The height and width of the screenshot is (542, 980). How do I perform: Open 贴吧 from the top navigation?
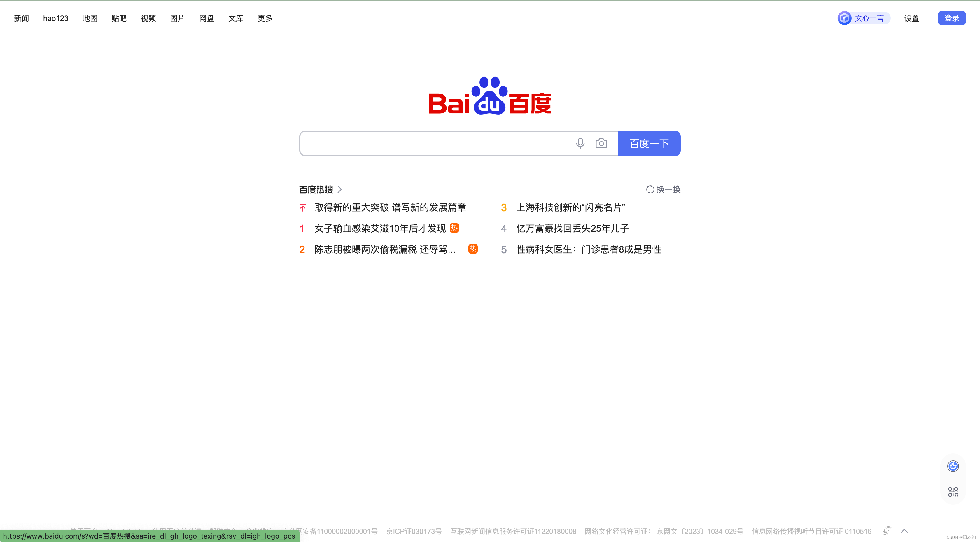[119, 18]
